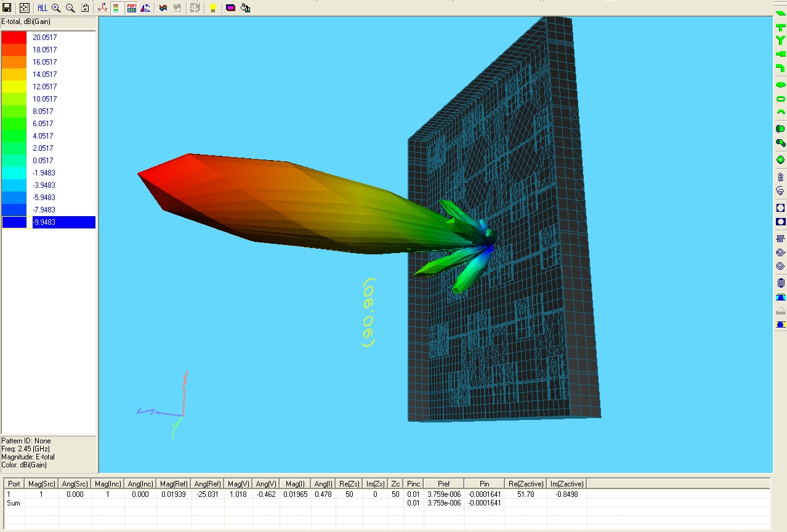Select the yellow-blue port feed tool
Screen dimensions: 787x532
[780, 324]
